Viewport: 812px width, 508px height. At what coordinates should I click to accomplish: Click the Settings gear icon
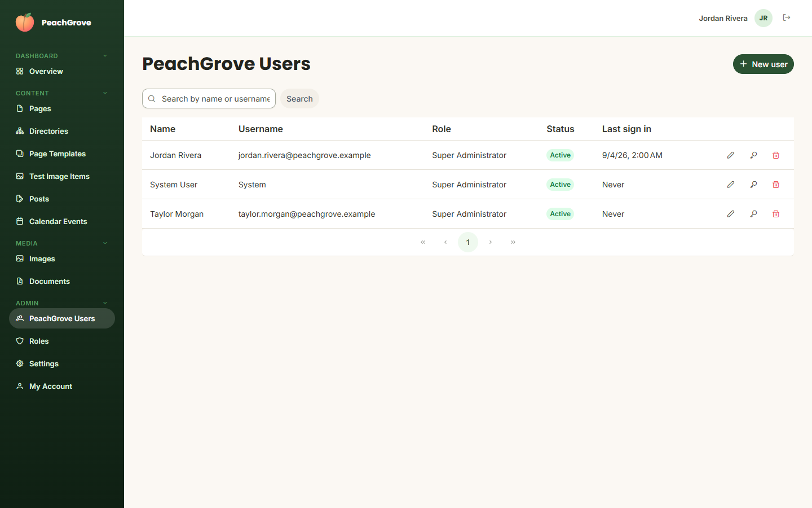tap(20, 364)
